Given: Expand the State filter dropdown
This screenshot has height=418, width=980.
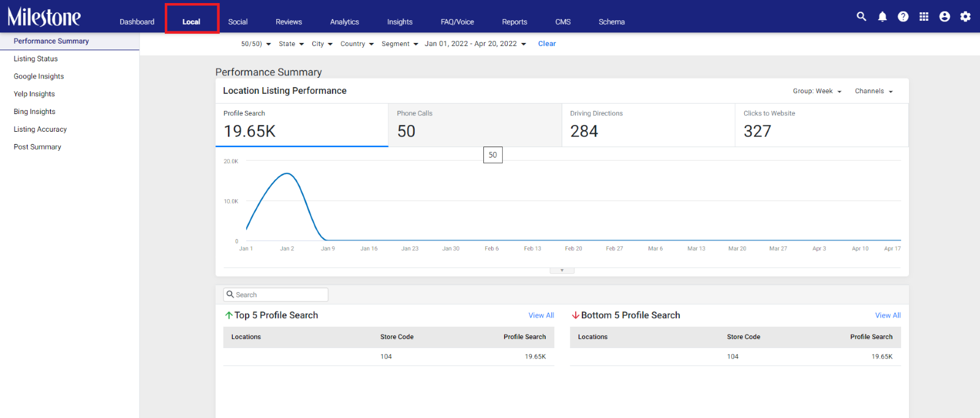Looking at the screenshot, I should click(x=291, y=44).
